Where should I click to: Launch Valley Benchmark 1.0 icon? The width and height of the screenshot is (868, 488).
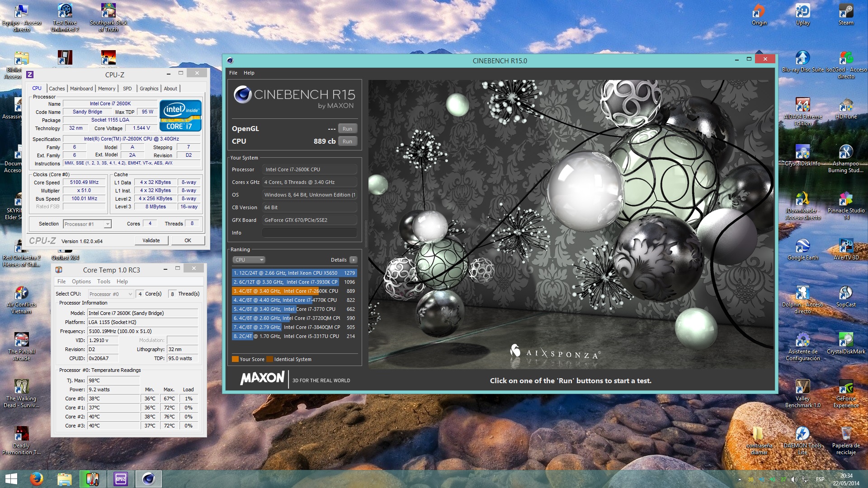click(802, 394)
